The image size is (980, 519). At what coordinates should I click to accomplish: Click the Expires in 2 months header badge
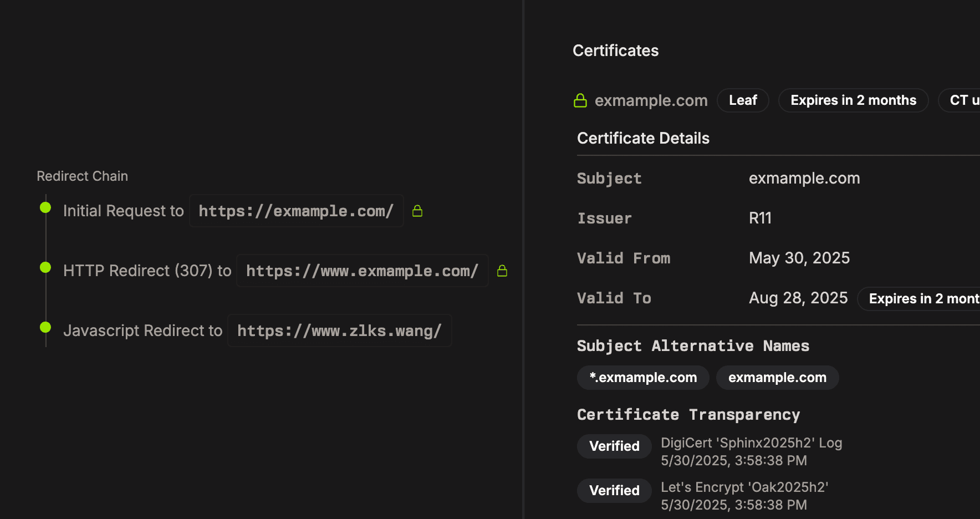pyautogui.click(x=853, y=101)
